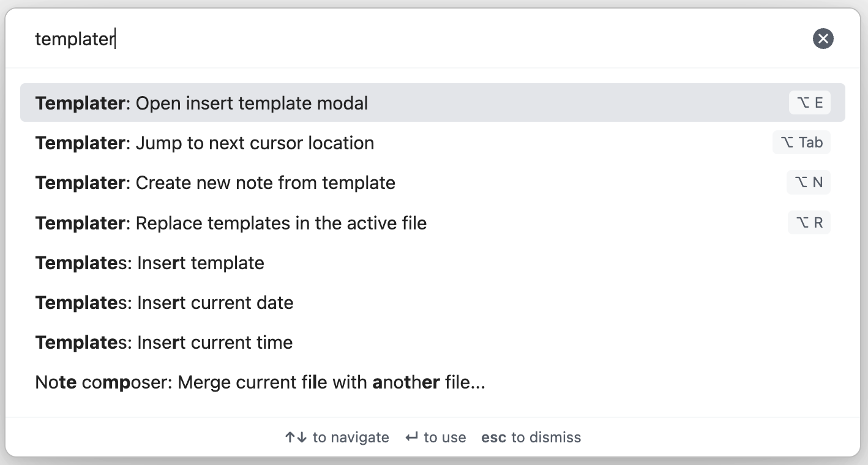Image resolution: width=868 pixels, height=465 pixels.
Task: Select Note composer: Merge current file command
Action: click(x=433, y=382)
